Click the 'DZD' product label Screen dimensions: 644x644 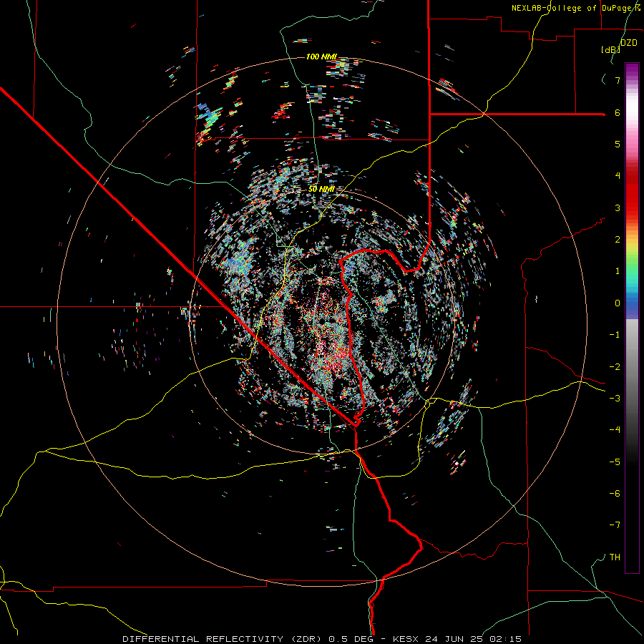[629, 42]
